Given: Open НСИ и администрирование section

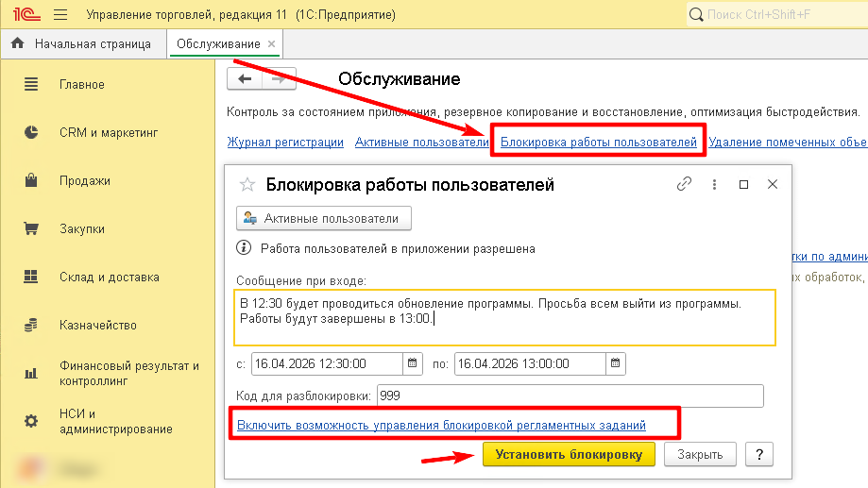Looking at the screenshot, I should 115,422.
